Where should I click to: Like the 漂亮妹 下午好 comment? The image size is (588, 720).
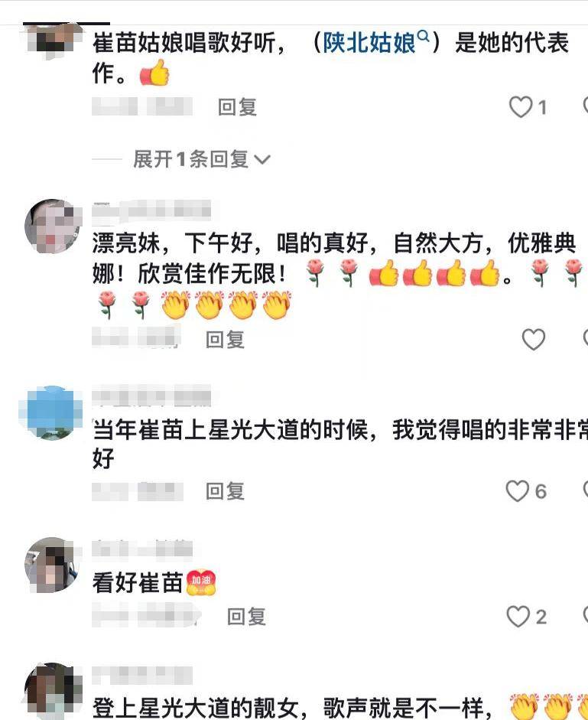pos(534,339)
